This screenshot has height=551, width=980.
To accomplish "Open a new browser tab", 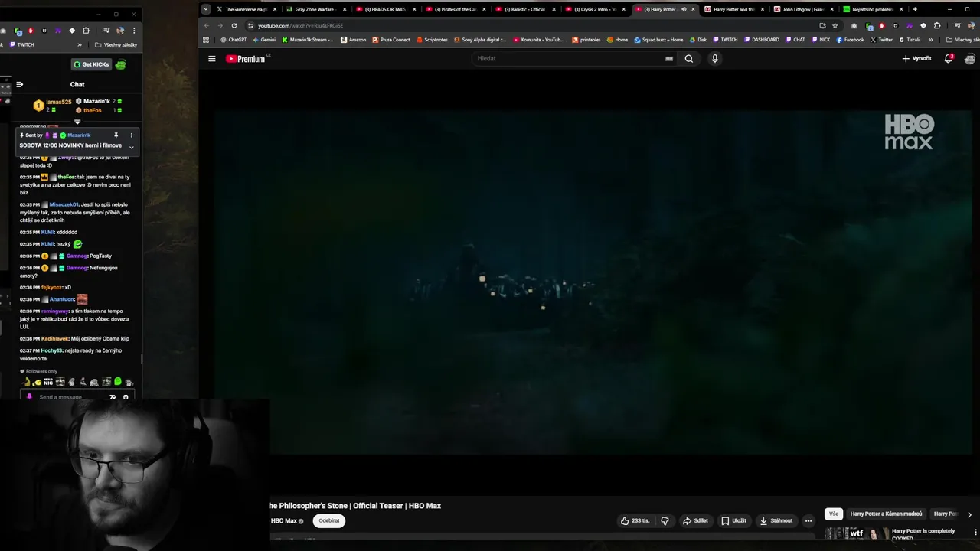I will [x=915, y=9].
